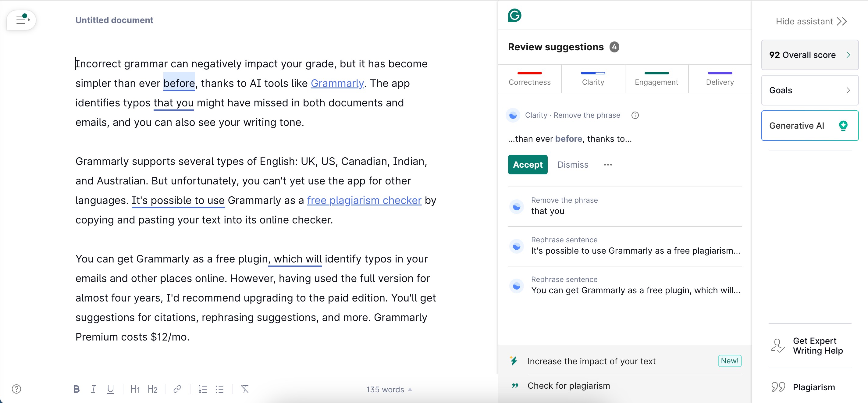The width and height of the screenshot is (868, 403).
Task: Click the Plagiarism quote marks icon
Action: (x=778, y=387)
